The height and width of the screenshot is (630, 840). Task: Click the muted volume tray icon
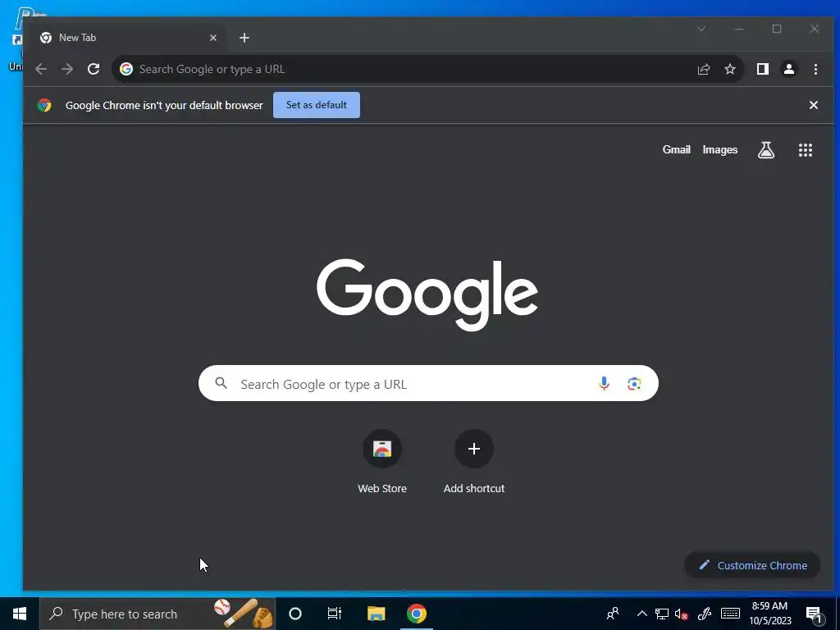click(x=681, y=614)
